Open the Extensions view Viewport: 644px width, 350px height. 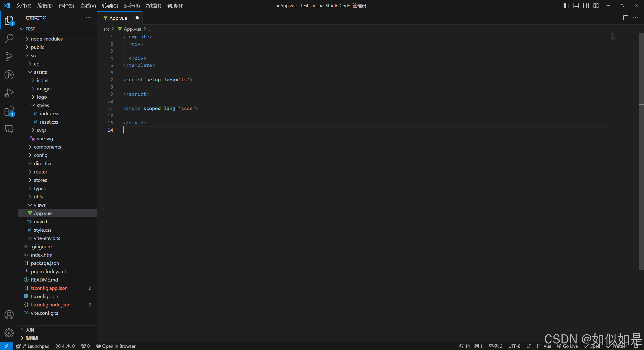(9, 111)
